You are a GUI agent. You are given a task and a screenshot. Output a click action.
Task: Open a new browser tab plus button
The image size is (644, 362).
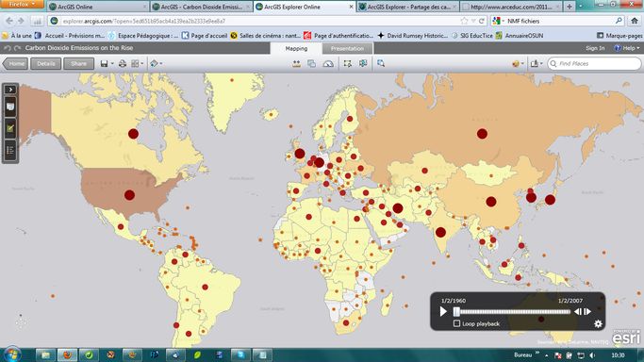tap(570, 7)
